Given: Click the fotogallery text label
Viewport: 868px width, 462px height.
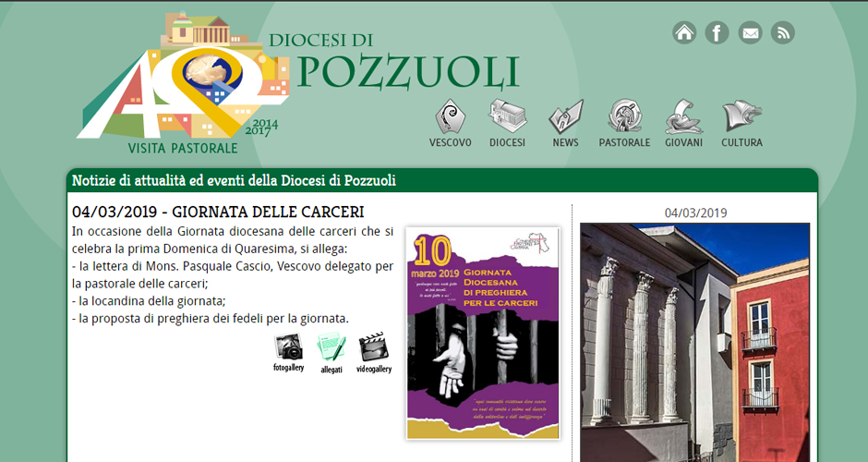Looking at the screenshot, I should pos(288,367).
